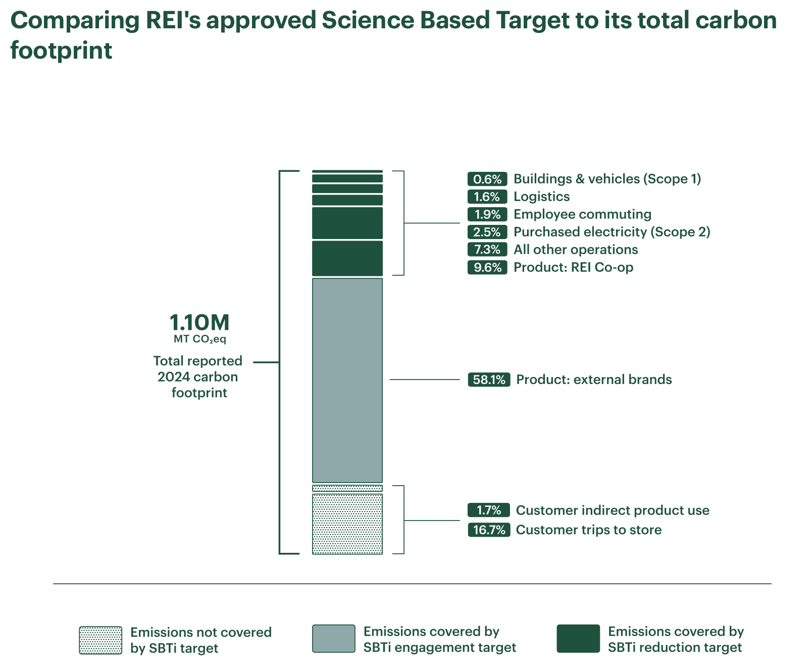Click the large gray external brands bar segment

pos(347,381)
